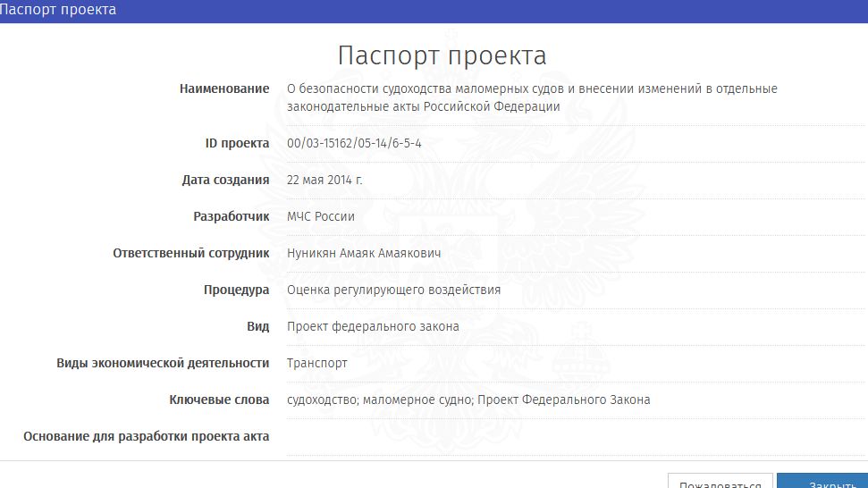This screenshot has height=488, width=868.
Task: Click the blue Паспорт проекта title bar
Action: [x=434, y=11]
